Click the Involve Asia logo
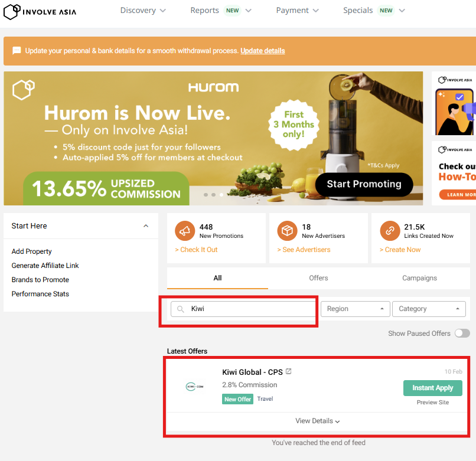476x461 pixels. [x=40, y=12]
